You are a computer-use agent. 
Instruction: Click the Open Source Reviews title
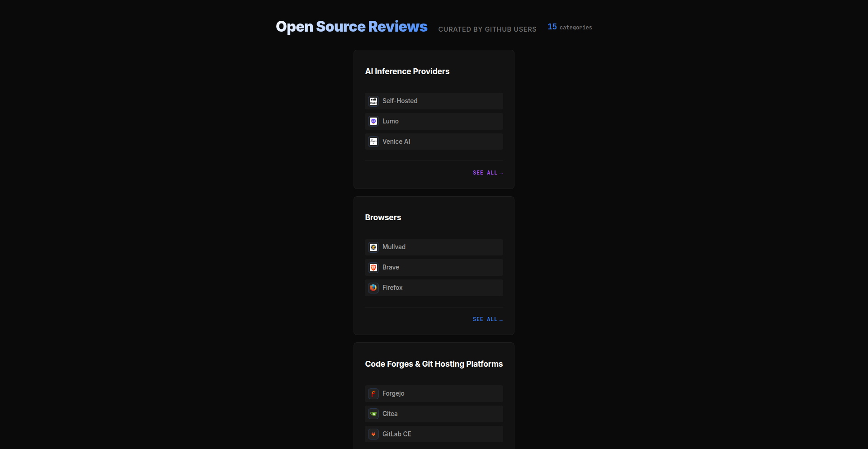[352, 27]
